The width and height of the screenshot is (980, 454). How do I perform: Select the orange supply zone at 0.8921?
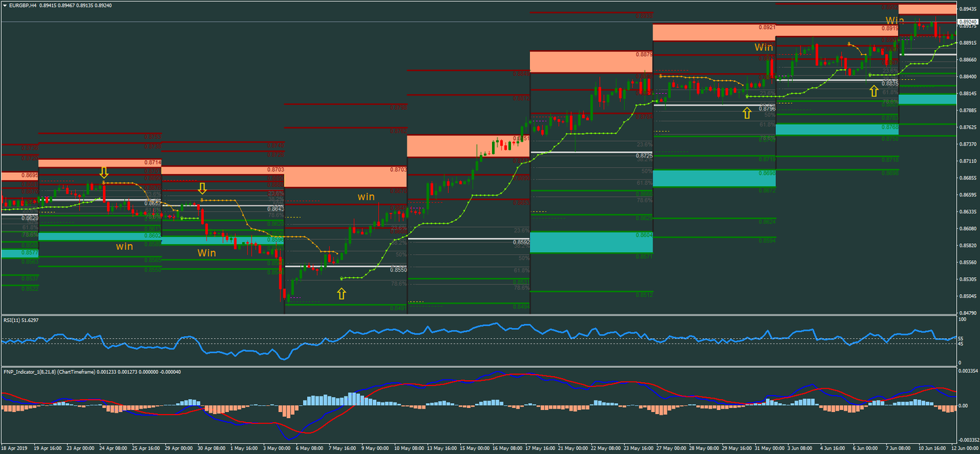coord(712,30)
